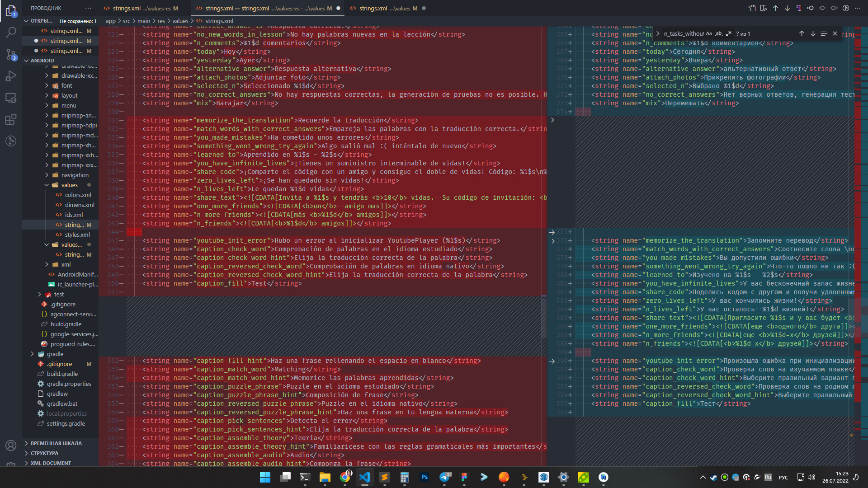Open Visual Studio Code from the taskbar

click(365, 477)
